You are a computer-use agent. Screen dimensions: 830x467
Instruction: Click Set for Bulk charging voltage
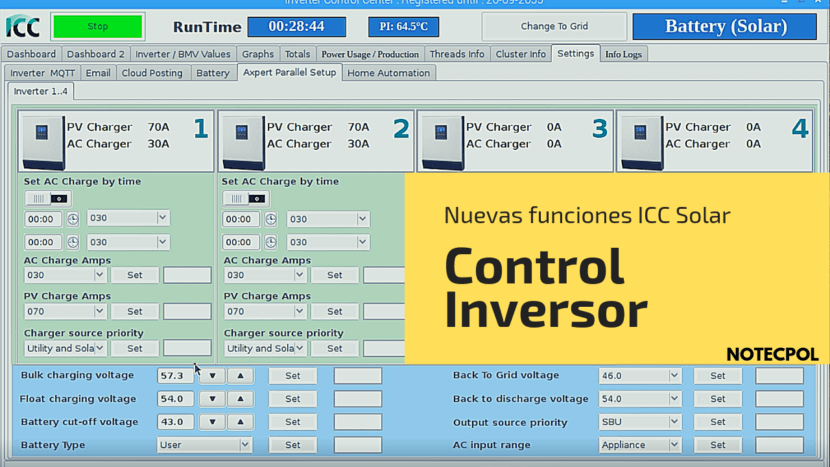pos(293,375)
